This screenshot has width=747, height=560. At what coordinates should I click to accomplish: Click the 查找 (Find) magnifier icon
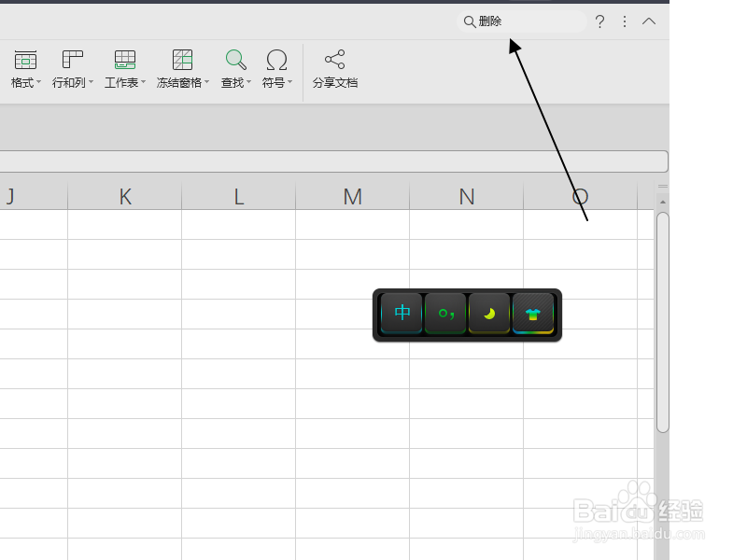point(236,60)
